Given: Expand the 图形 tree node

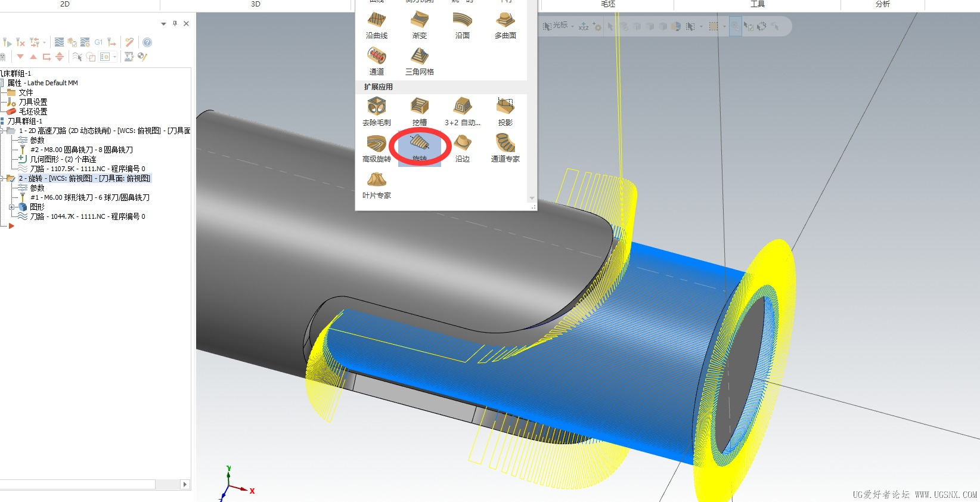Looking at the screenshot, I should tap(11, 207).
